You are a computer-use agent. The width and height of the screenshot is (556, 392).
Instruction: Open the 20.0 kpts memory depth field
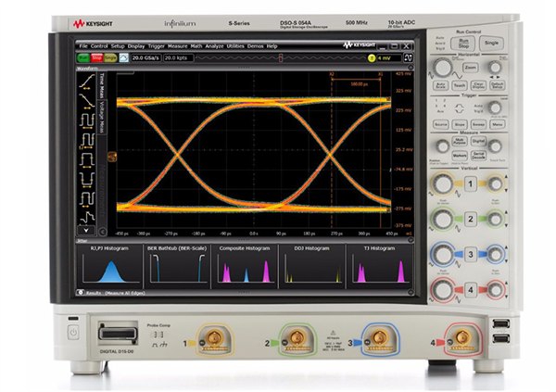[x=178, y=57]
